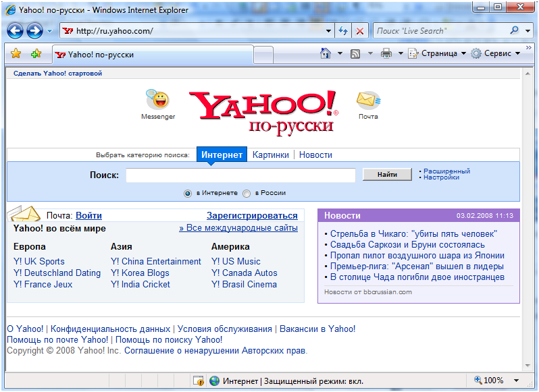Click the Internet zone globe icon
Screen dimensions: 539x392
click(215, 381)
